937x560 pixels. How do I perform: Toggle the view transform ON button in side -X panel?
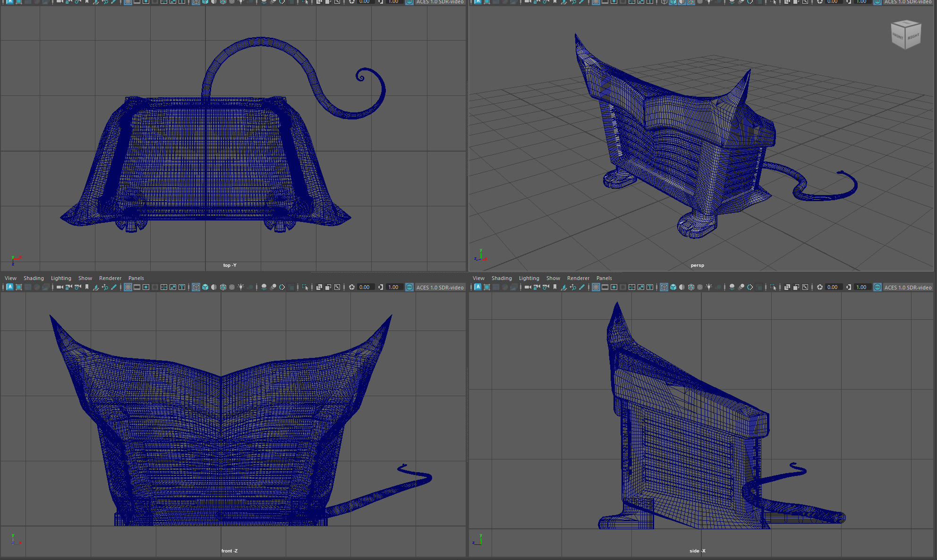(877, 287)
